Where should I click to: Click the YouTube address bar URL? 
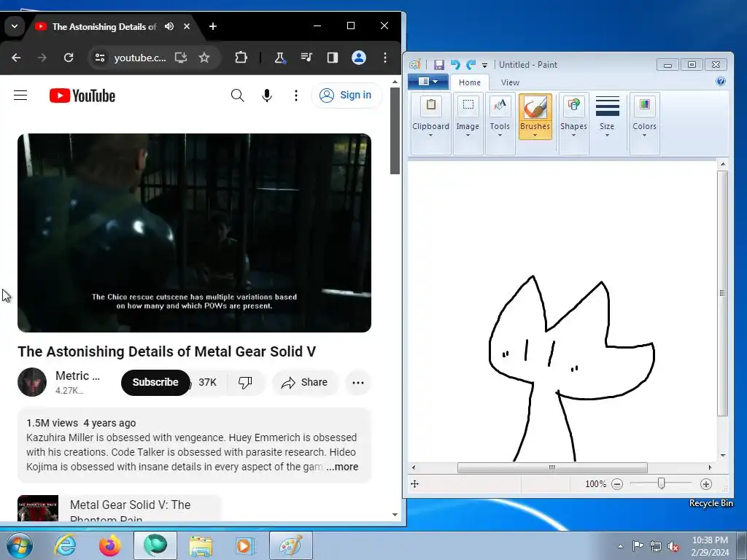coord(140,58)
